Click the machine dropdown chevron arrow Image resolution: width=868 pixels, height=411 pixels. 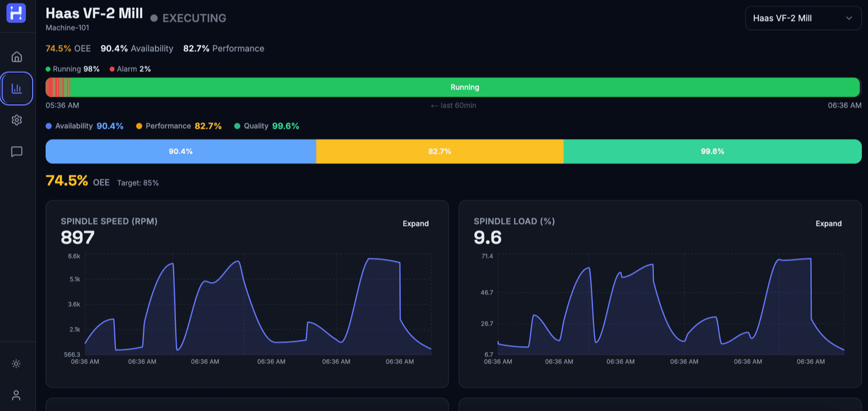coord(849,18)
